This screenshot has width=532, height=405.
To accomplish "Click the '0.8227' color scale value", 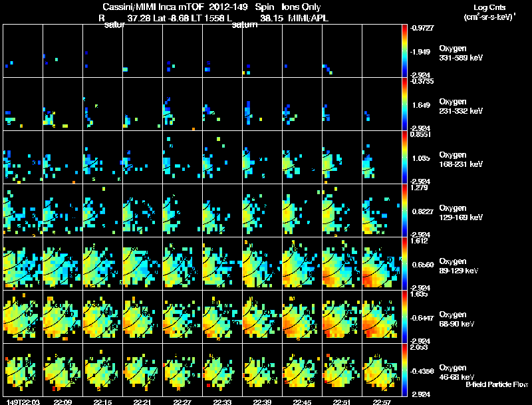I will (x=423, y=211).
